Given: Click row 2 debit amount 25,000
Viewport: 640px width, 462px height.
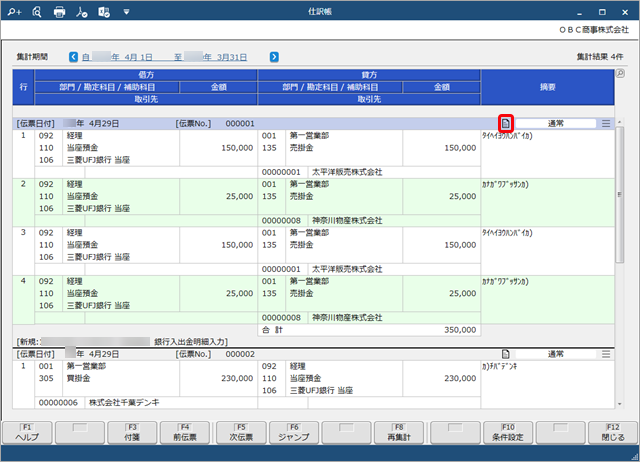Looking at the screenshot, I should [x=240, y=196].
